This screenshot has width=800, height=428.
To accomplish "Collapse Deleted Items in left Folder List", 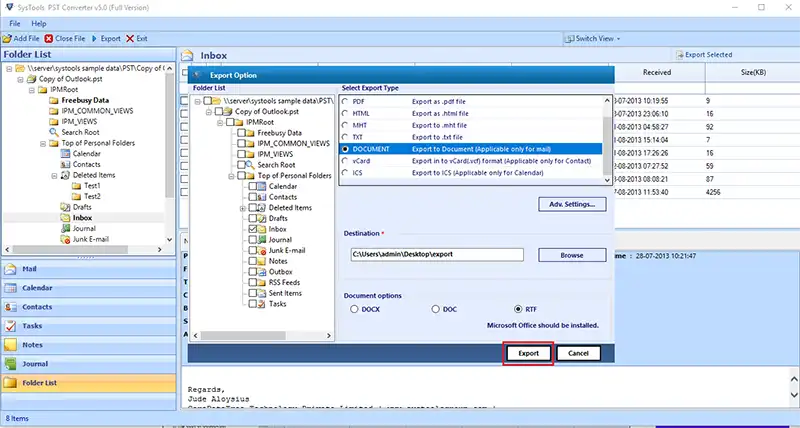I will [x=54, y=175].
